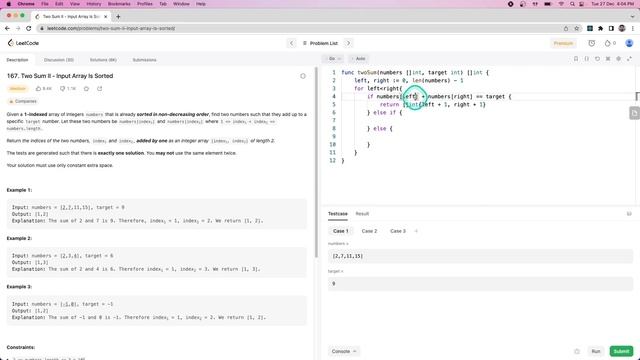
Task: Open the History menu
Action: (x=93, y=4)
